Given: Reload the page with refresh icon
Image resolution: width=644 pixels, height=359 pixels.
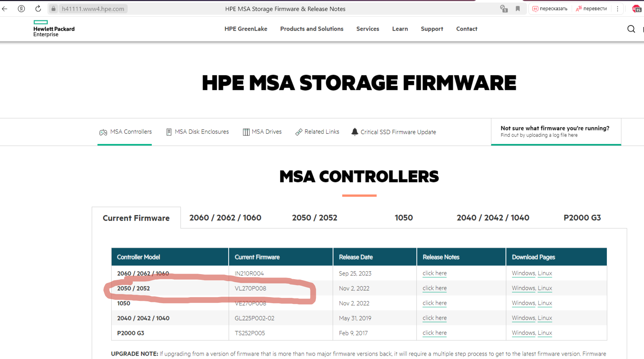Looking at the screenshot, I should [x=38, y=9].
